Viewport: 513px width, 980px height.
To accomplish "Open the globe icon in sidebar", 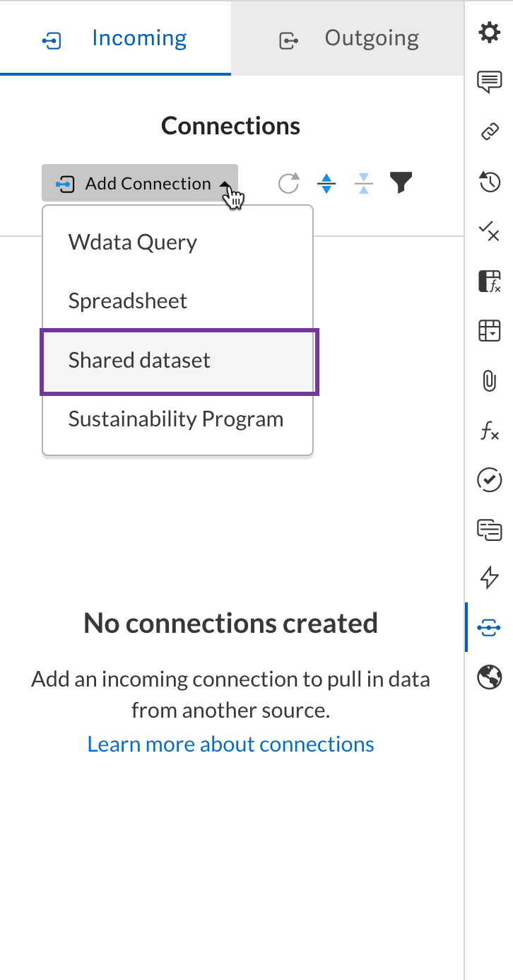I will click(489, 677).
